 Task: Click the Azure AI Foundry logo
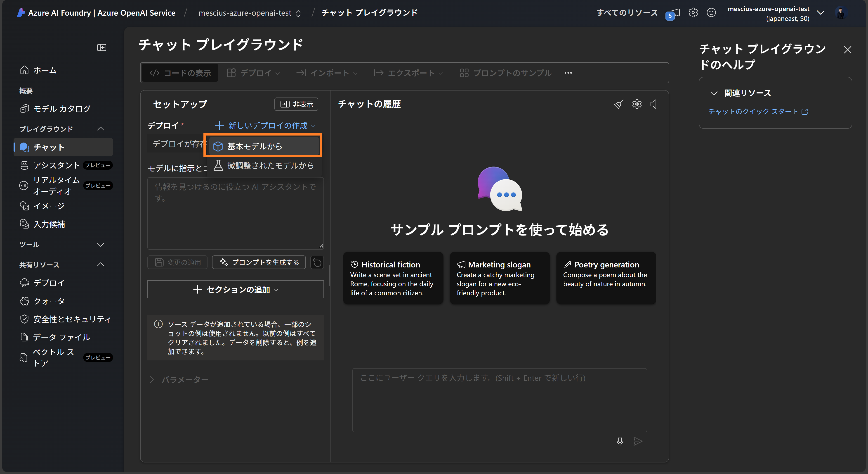point(21,12)
